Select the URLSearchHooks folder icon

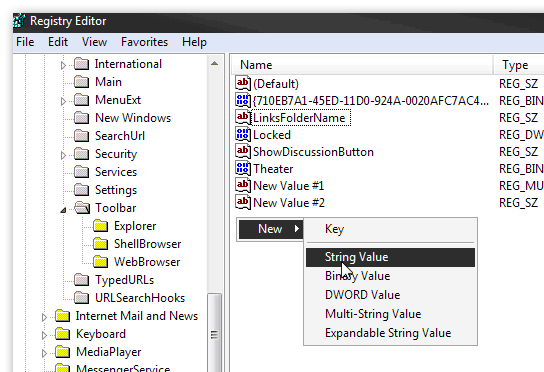[82, 298]
